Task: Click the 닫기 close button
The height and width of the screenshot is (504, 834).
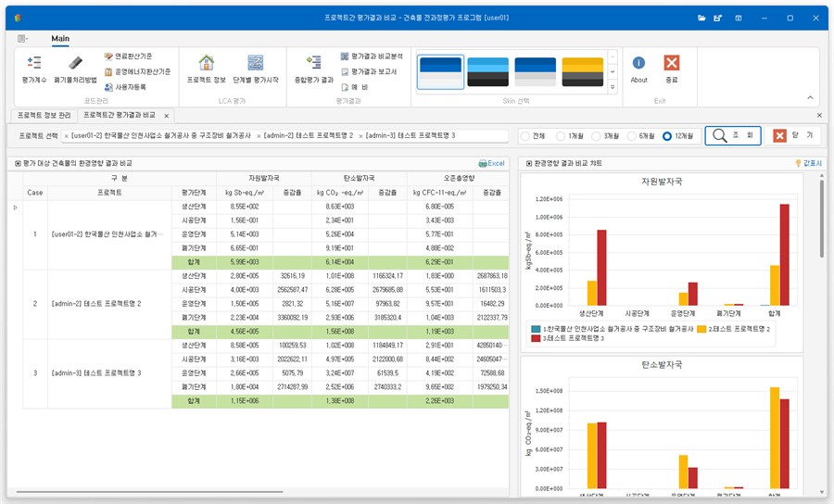Action: (x=793, y=135)
